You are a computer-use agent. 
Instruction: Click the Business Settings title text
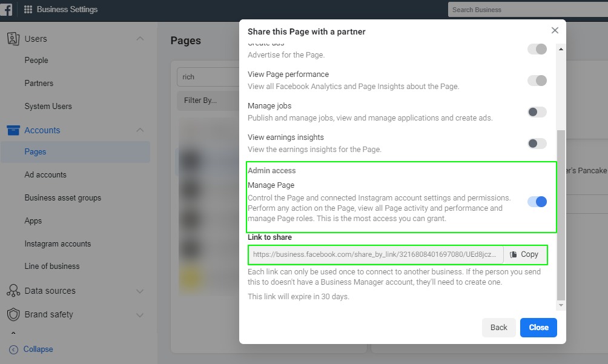pos(67,9)
